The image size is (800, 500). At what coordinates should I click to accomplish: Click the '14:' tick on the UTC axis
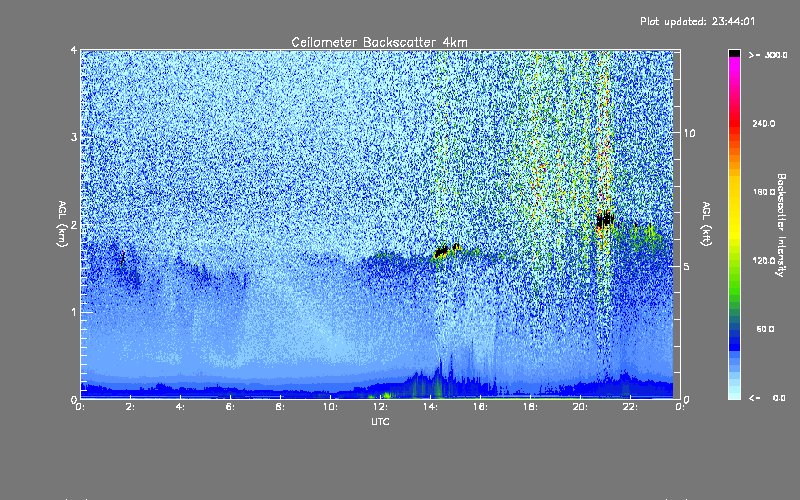[431, 407]
